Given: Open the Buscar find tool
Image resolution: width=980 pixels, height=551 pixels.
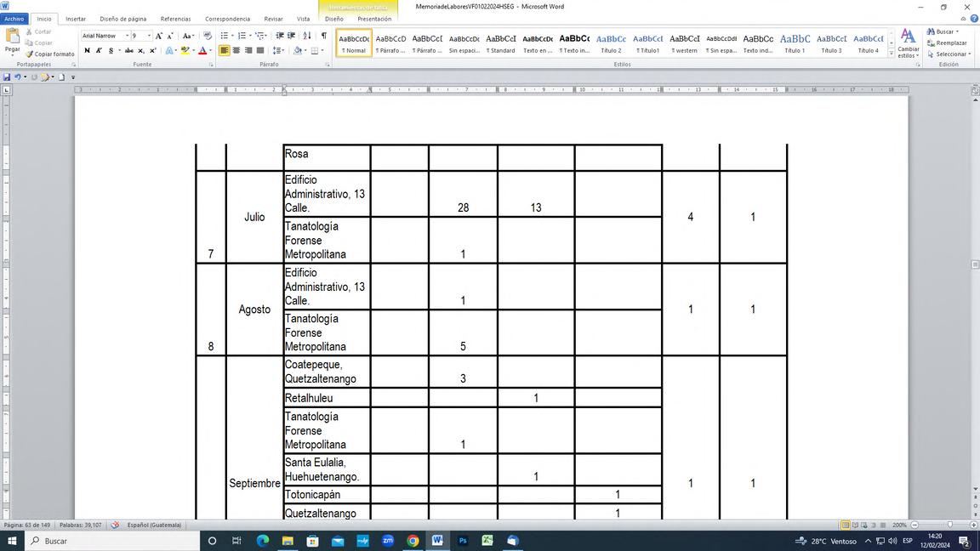Looking at the screenshot, I should tap(941, 31).
